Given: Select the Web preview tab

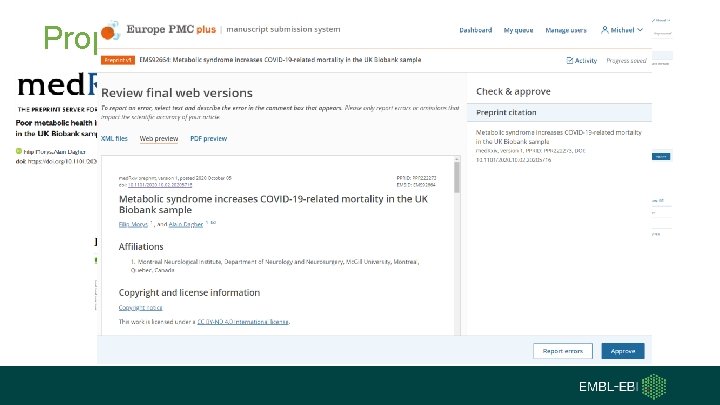Looking at the screenshot, I should click(160, 138).
